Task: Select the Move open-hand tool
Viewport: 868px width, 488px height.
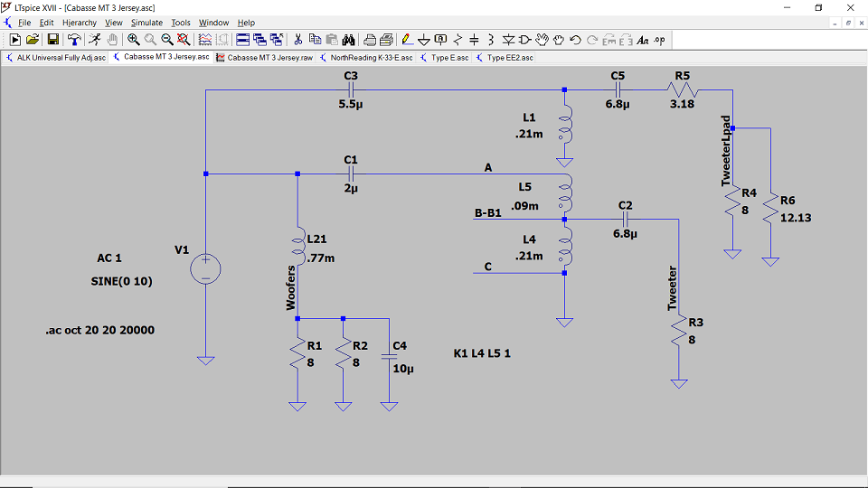Action: 542,39
